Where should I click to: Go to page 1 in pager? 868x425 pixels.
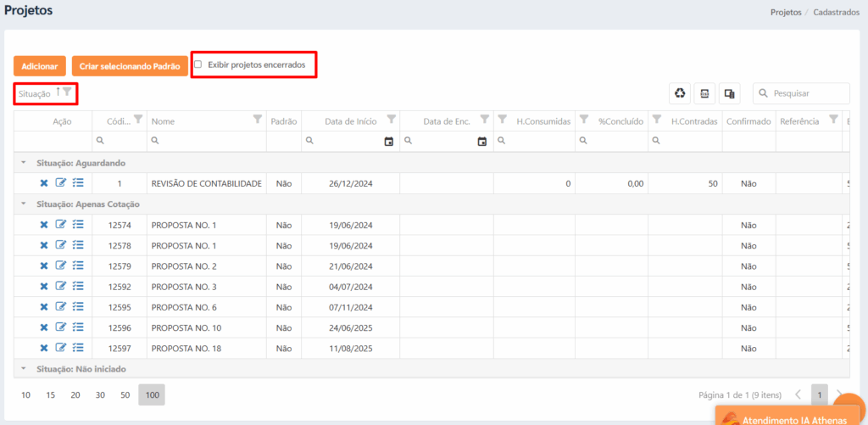pyautogui.click(x=820, y=395)
